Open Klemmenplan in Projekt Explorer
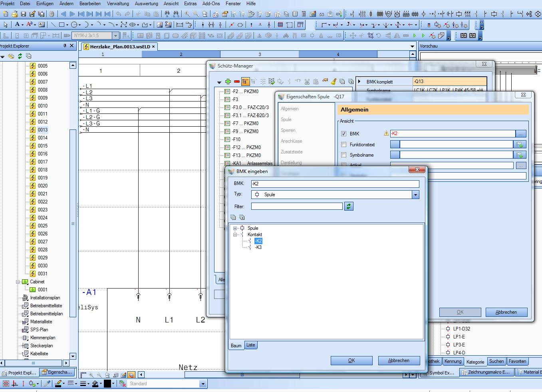Screen dimensions: 542x392 click(x=43, y=338)
